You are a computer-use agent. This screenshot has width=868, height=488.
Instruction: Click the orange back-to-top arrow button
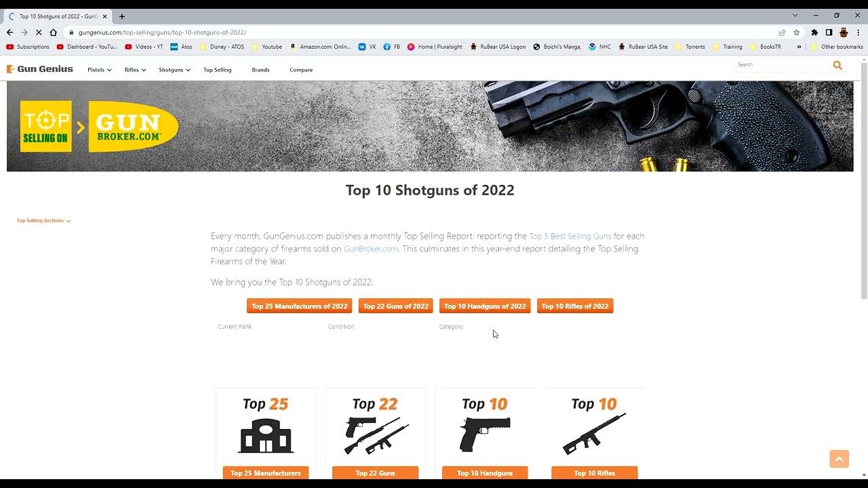coord(839,458)
